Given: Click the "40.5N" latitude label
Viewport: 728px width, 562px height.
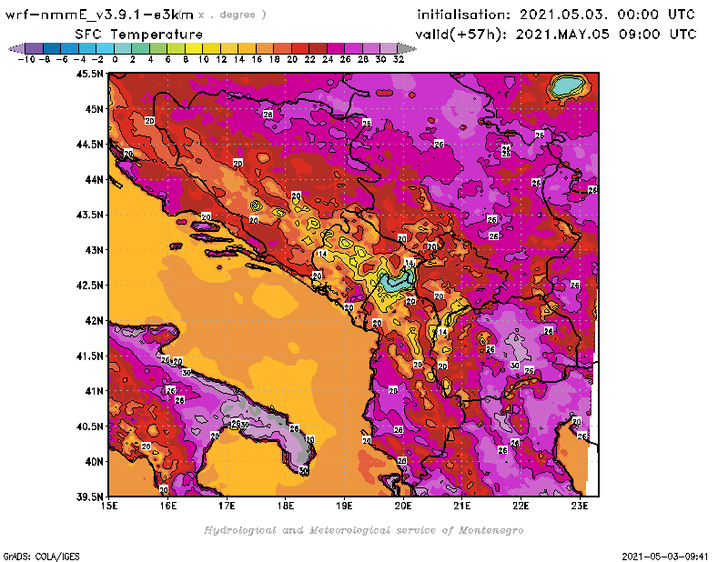Looking at the screenshot, I should [89, 427].
